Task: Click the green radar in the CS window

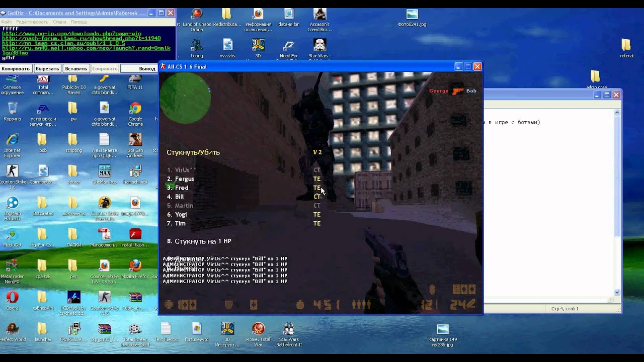Action: [185, 98]
